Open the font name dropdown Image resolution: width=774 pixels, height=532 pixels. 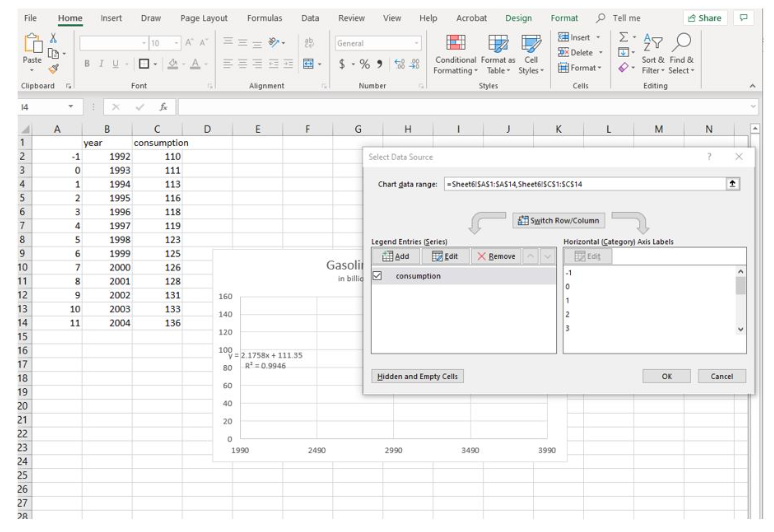coord(144,43)
